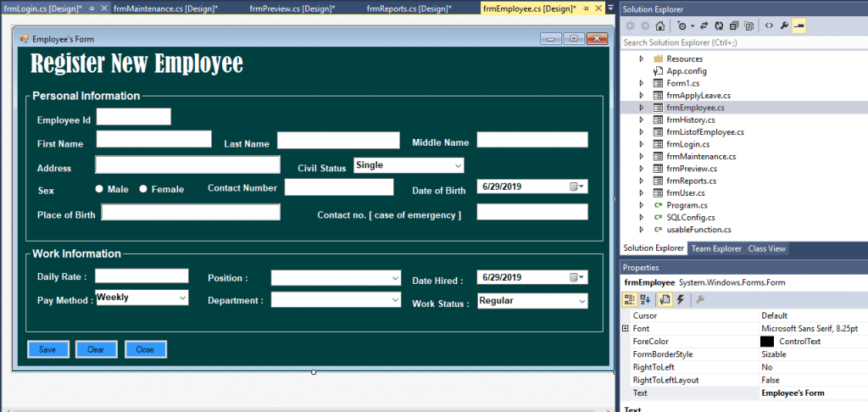Expand the frmEmployee.cs tree node
This screenshot has height=412, width=868.
point(642,108)
